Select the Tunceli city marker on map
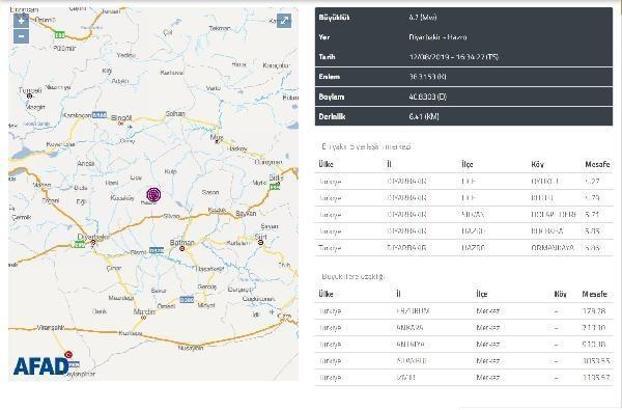Screen dimensions: 622x410 pyautogui.click(x=29, y=96)
